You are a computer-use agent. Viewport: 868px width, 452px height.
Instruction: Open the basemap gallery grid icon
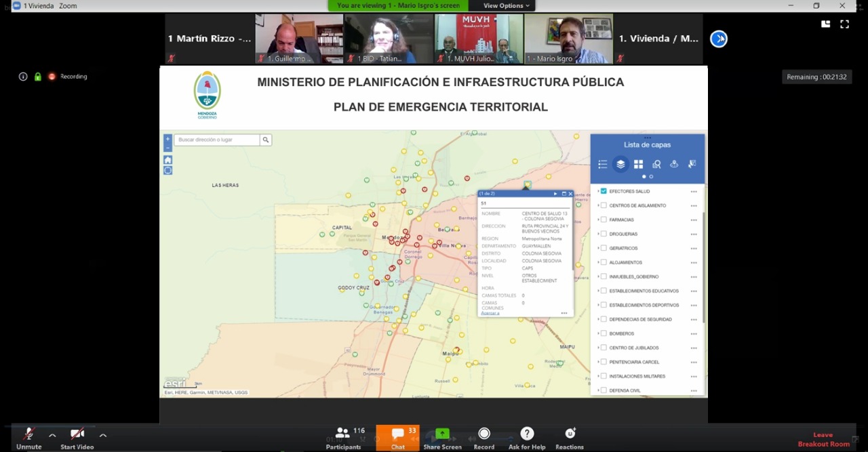(x=638, y=164)
